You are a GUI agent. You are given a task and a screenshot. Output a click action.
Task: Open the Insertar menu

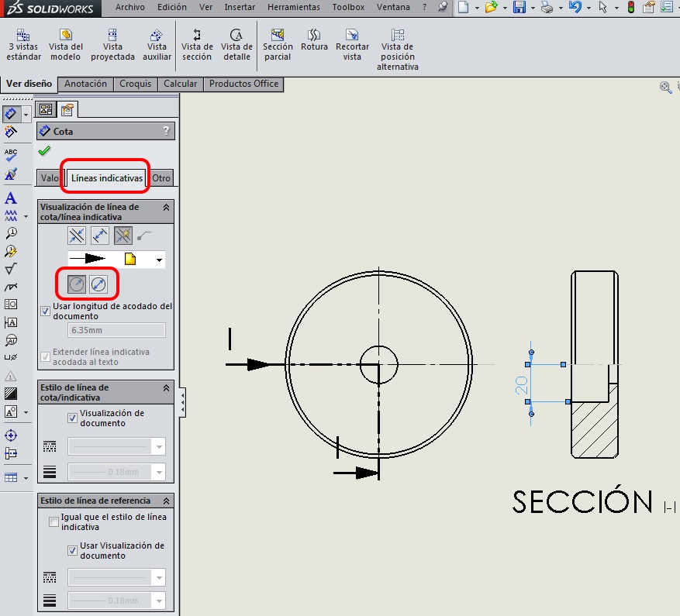click(240, 7)
